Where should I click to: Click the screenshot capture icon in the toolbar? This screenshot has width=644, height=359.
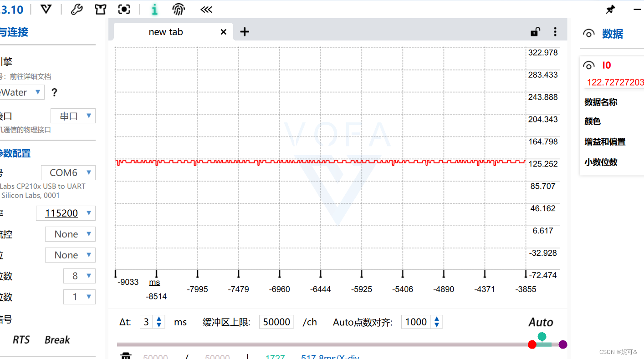(x=124, y=9)
